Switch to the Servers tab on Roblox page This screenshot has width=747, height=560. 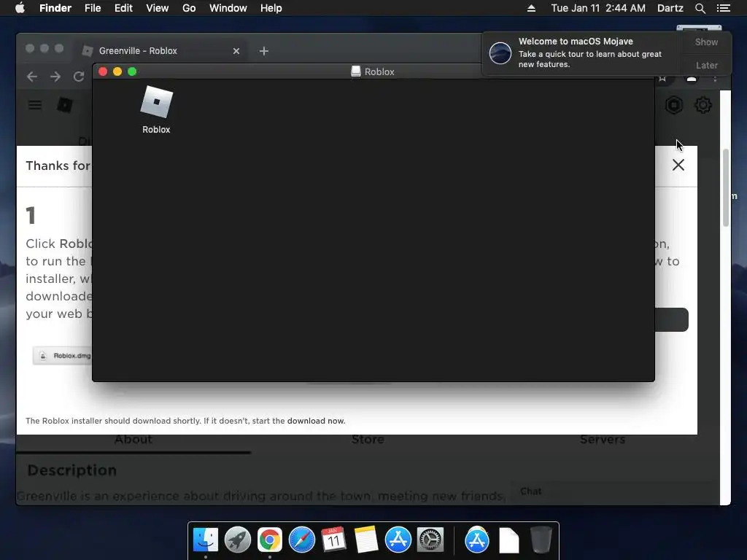click(603, 440)
